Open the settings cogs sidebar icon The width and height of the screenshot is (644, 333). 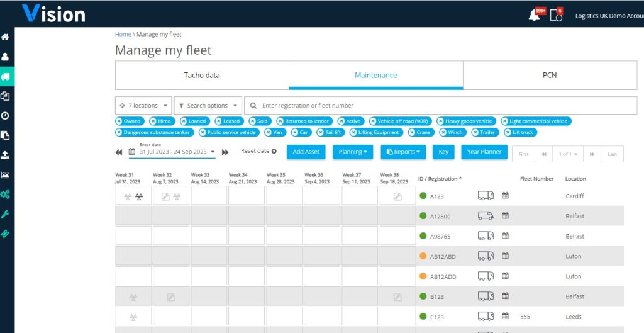coord(5,195)
